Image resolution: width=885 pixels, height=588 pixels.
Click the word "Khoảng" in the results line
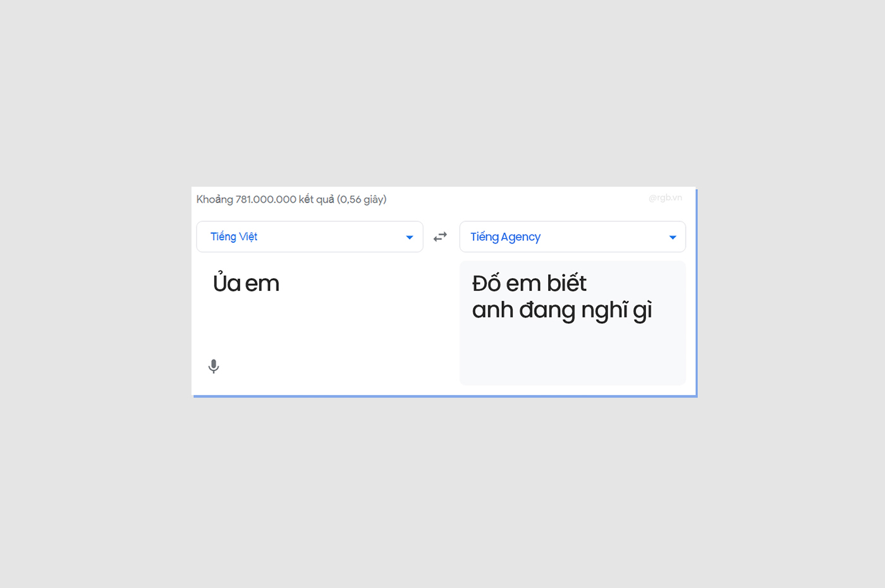pos(214,200)
